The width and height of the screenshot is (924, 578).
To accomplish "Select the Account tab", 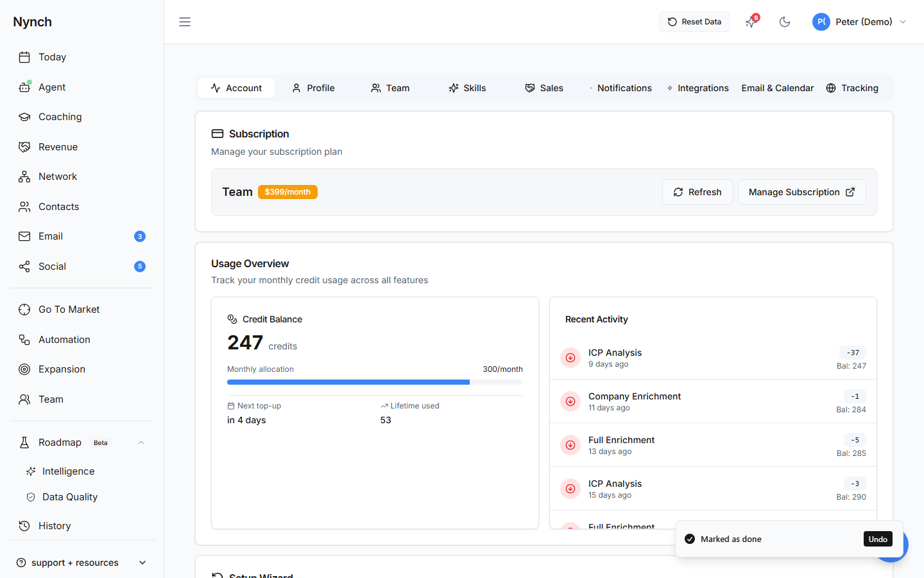I will pos(236,88).
